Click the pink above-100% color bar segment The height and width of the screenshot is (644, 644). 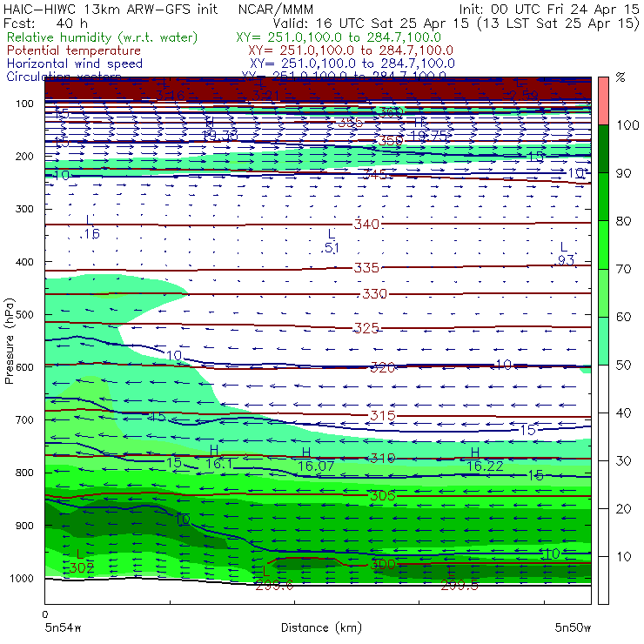coord(603,101)
